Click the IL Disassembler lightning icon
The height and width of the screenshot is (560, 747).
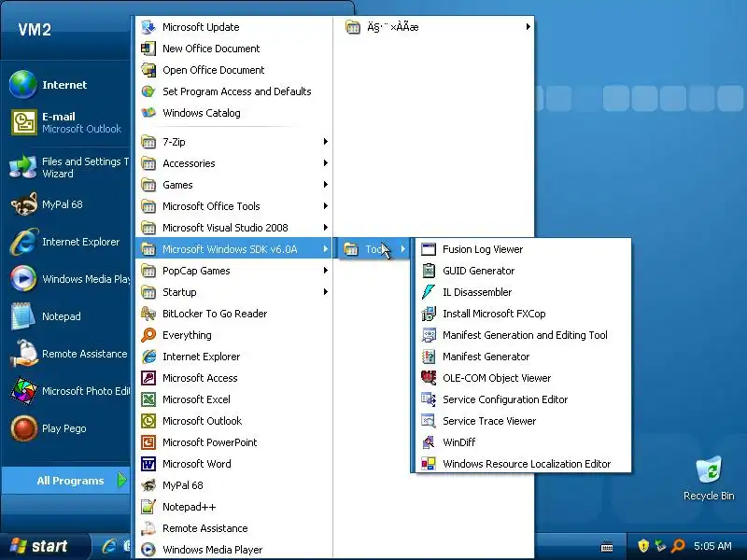(x=429, y=292)
